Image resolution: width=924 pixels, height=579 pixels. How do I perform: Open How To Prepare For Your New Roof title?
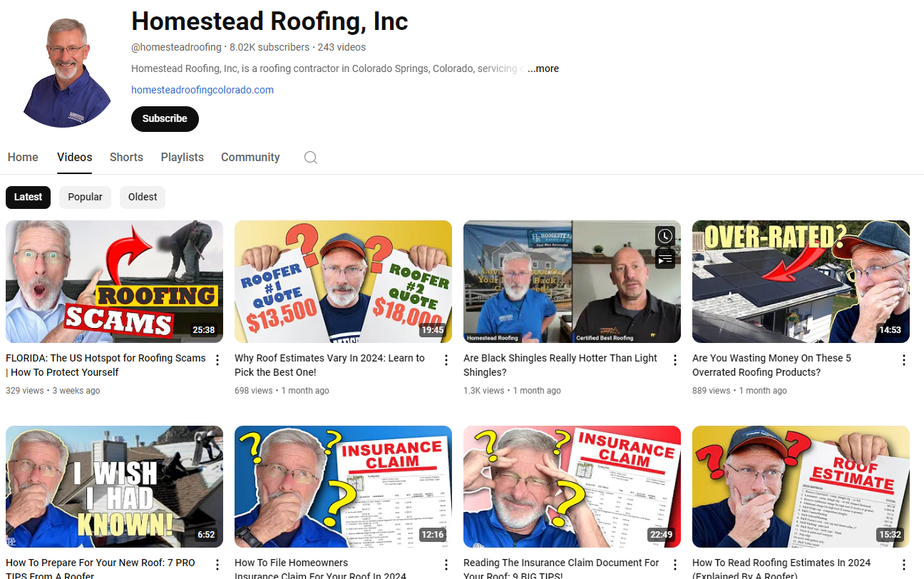click(101, 568)
